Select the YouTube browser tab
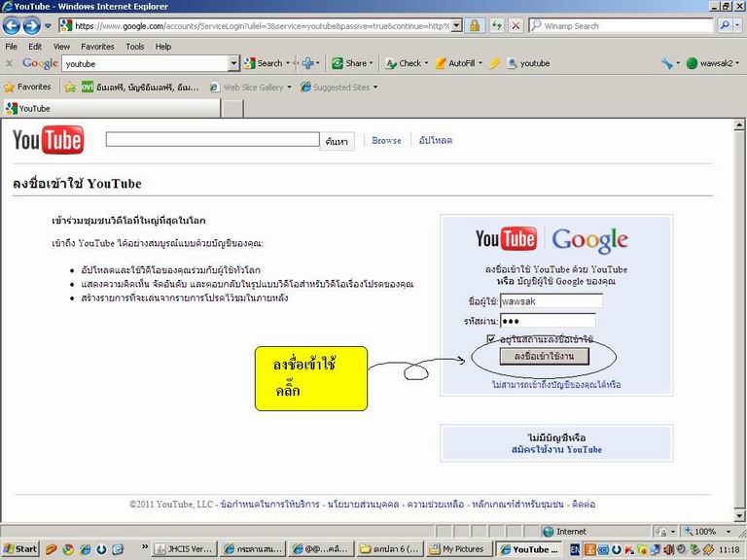 tap(113, 109)
